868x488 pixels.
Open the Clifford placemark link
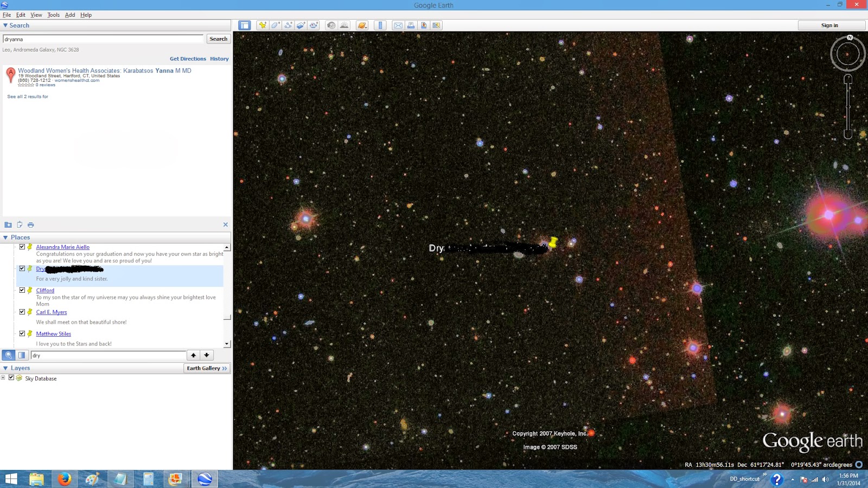[45, 291]
